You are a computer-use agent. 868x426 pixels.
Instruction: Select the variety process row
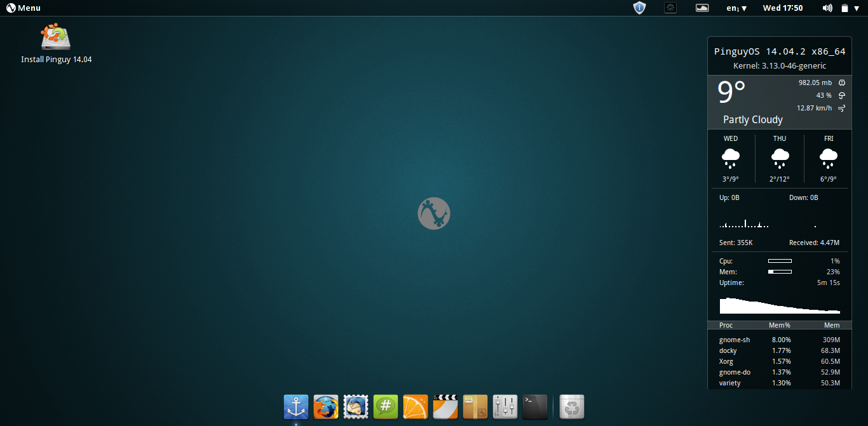pyautogui.click(x=780, y=383)
